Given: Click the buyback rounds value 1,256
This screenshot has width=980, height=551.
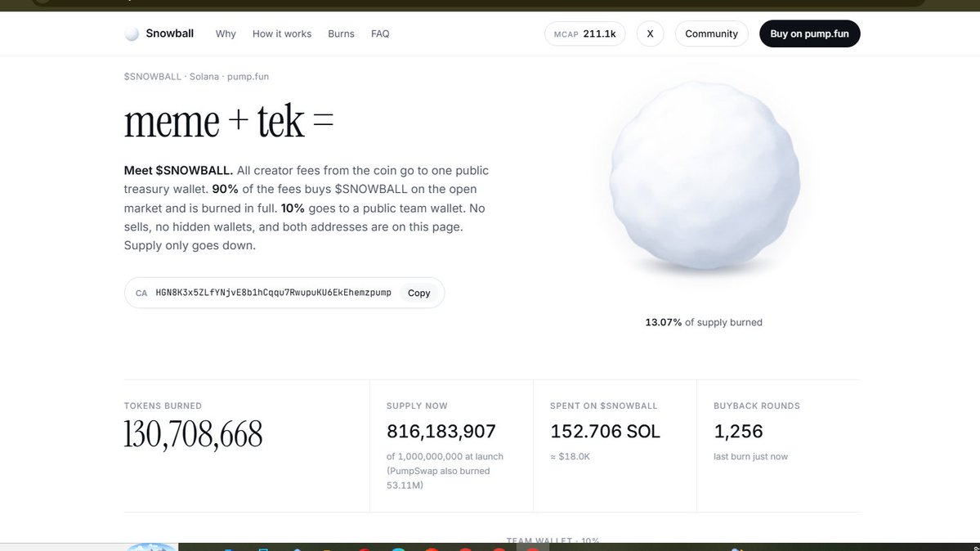Looking at the screenshot, I should point(738,432).
